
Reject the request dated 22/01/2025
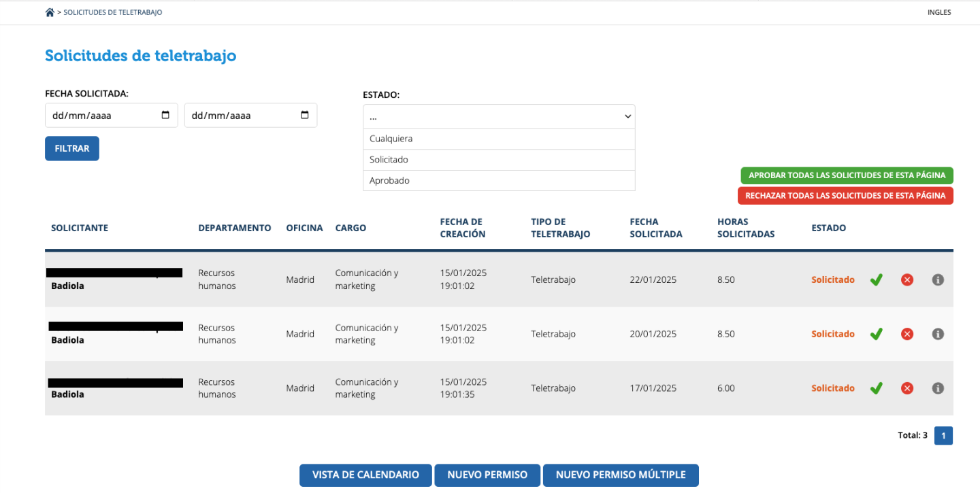click(907, 279)
